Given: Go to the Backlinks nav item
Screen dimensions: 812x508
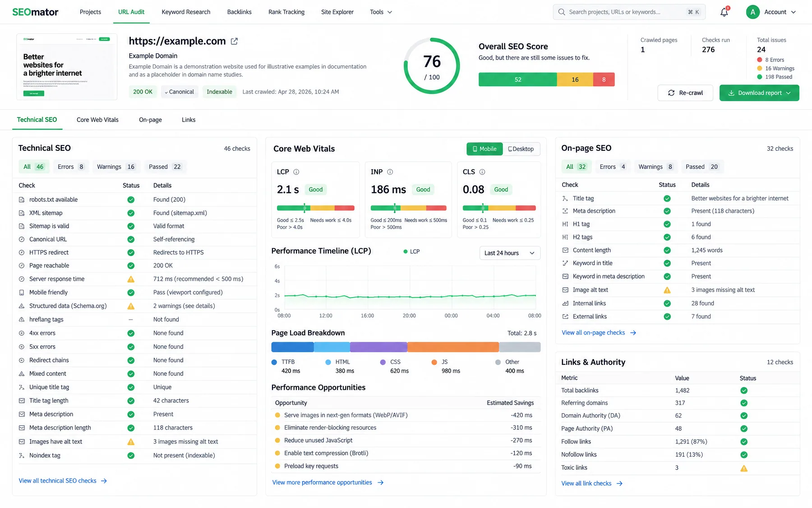Looking at the screenshot, I should [240, 12].
